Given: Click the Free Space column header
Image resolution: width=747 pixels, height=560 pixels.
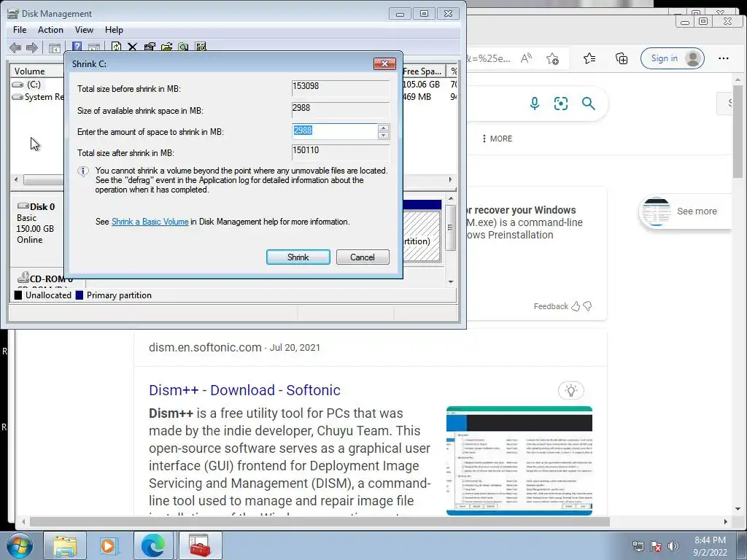Looking at the screenshot, I should pos(422,71).
